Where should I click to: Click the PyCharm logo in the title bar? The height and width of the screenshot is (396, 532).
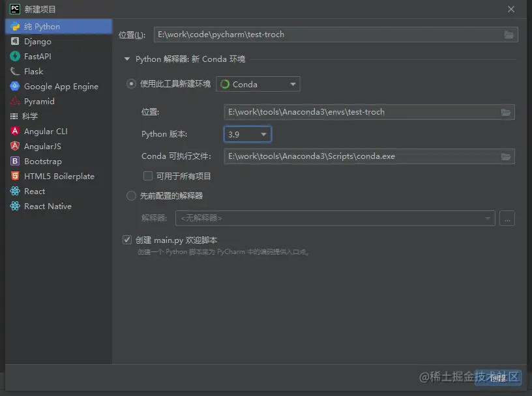pos(15,9)
